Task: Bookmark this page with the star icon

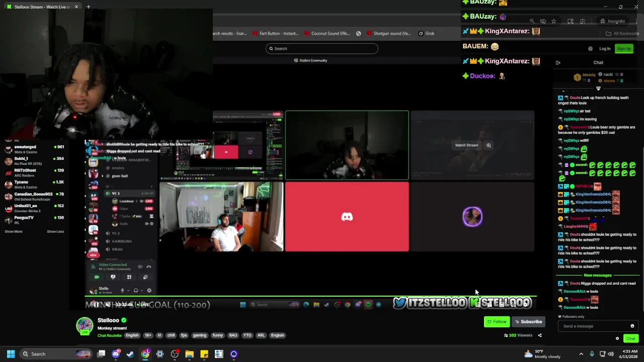Action: pyautogui.click(x=553, y=21)
